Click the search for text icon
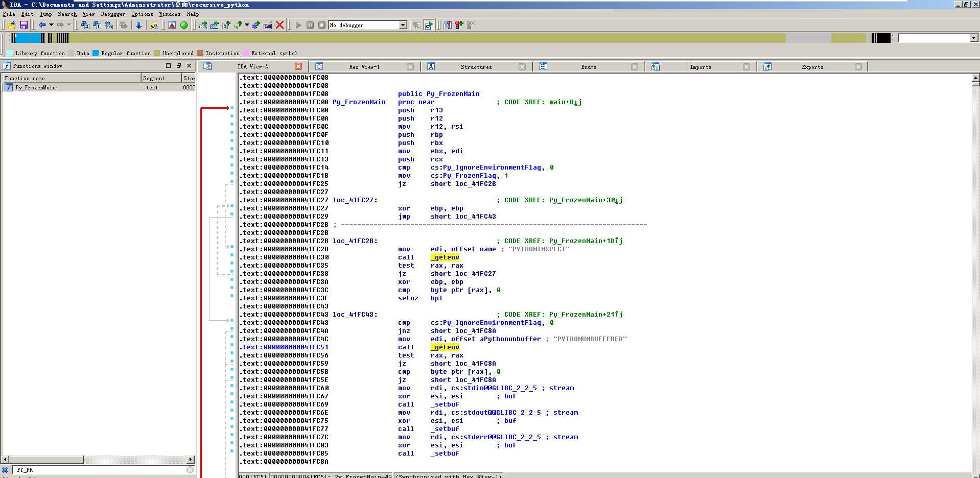 [97, 25]
